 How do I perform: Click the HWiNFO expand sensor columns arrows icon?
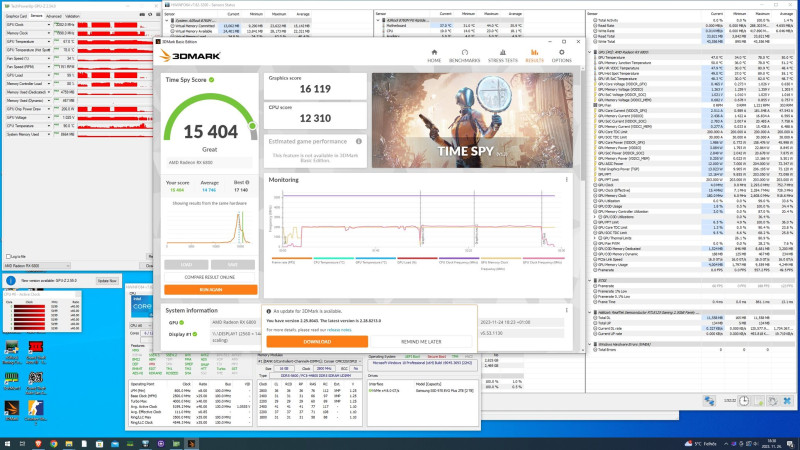(x=710, y=401)
